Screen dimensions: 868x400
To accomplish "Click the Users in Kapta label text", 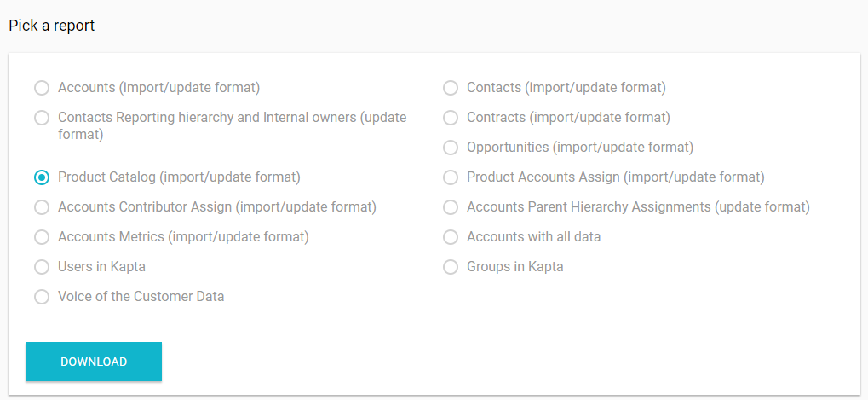I will 101,267.
